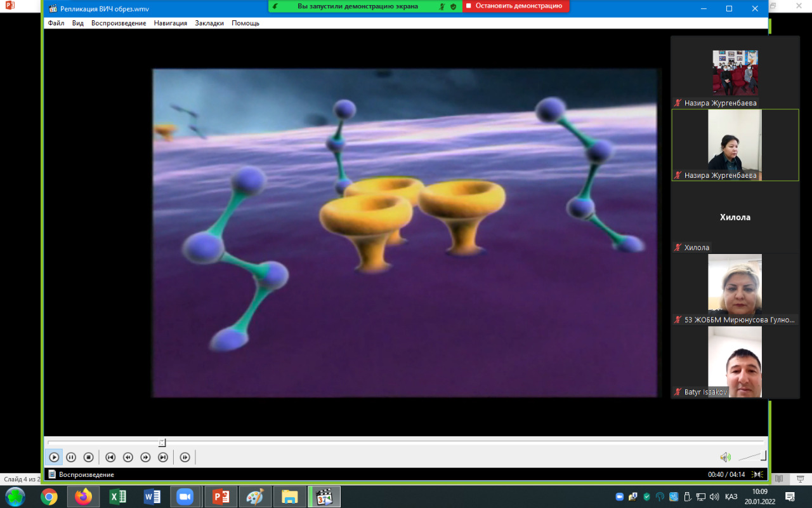Open the Воспроизведение menu

119,23
